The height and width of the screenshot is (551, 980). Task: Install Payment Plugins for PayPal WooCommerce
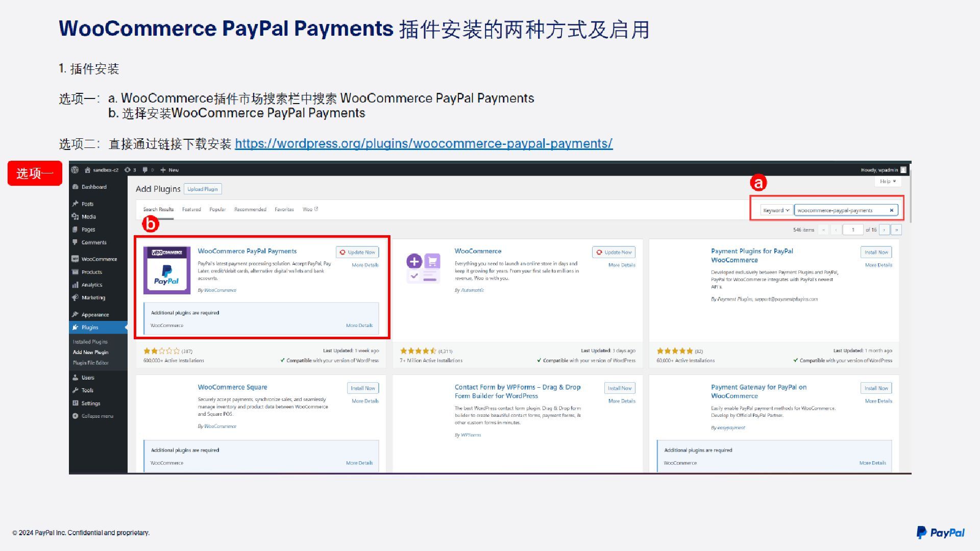[x=876, y=252]
